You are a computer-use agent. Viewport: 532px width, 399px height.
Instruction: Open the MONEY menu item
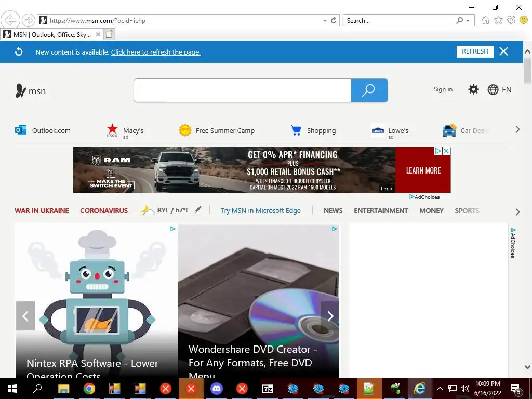coord(431,211)
